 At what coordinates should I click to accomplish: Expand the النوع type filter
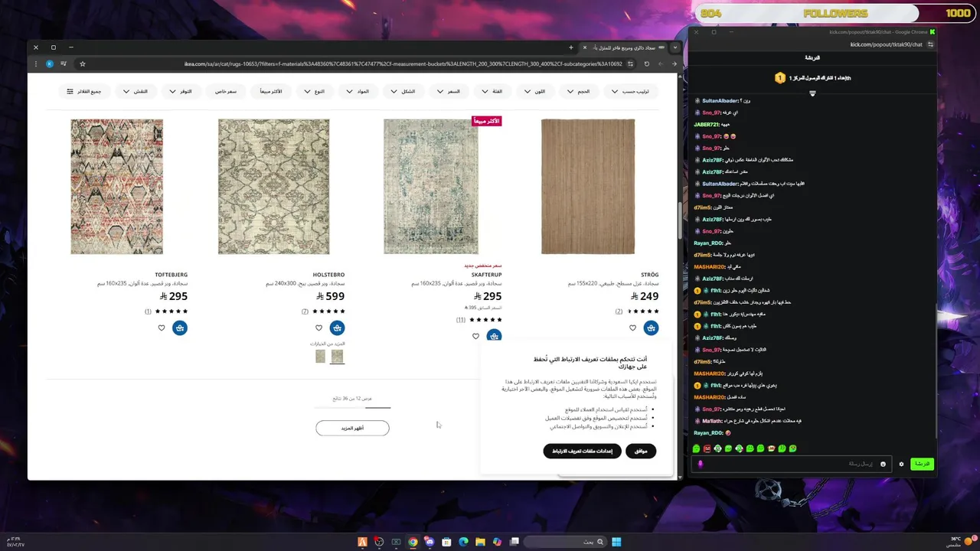pyautogui.click(x=314, y=91)
